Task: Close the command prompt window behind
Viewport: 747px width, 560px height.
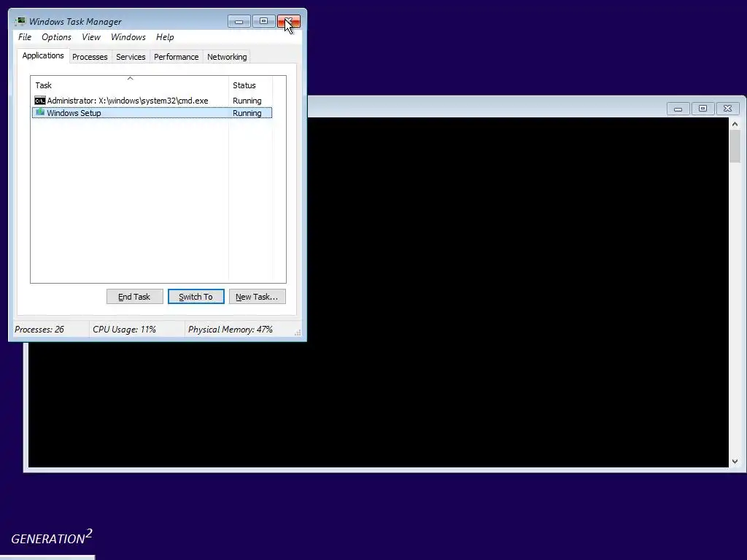Action: [x=727, y=109]
